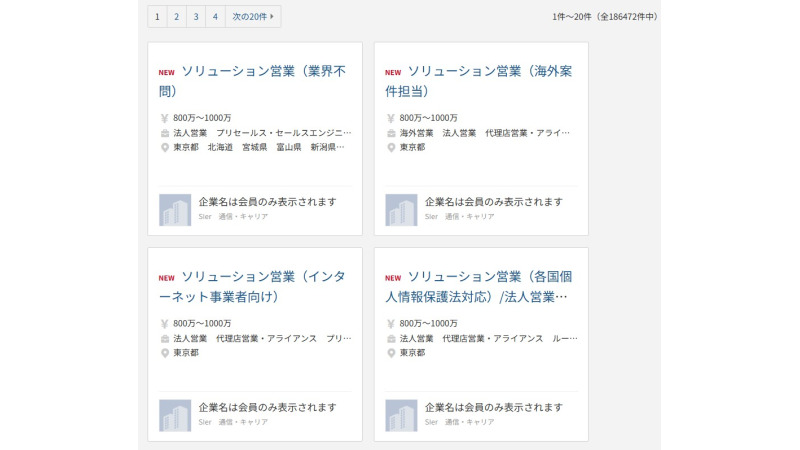Screen dimensions: 800x450
Task: Click job types text in インターネット事業者向け card
Action: pos(262,338)
